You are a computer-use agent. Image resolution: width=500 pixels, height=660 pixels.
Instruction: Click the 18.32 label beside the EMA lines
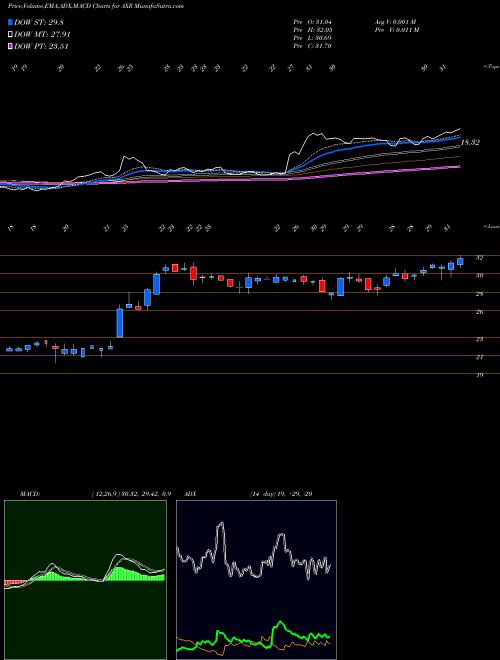point(470,143)
